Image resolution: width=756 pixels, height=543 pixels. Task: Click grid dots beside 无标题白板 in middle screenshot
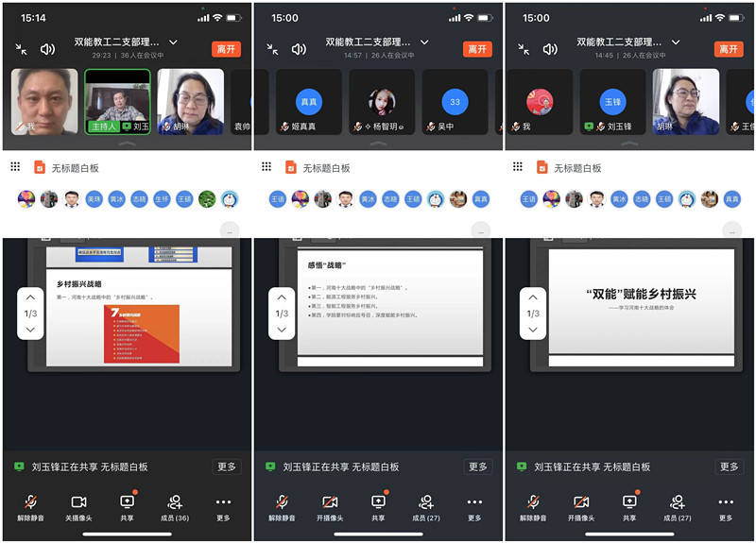pyautogui.click(x=266, y=167)
